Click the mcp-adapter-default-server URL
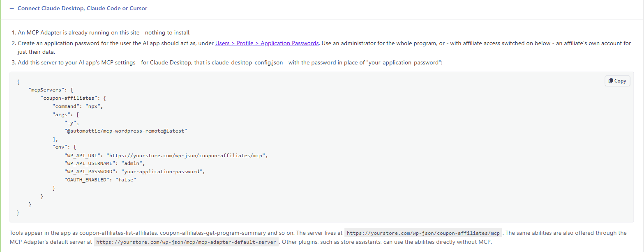The width and height of the screenshot is (644, 252). pyautogui.click(x=186, y=242)
